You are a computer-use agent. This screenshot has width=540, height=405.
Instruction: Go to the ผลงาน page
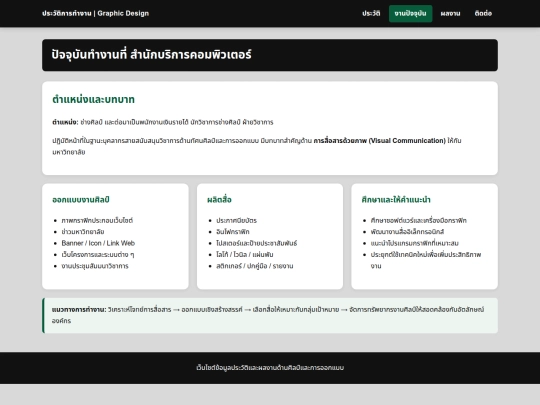[450, 13]
